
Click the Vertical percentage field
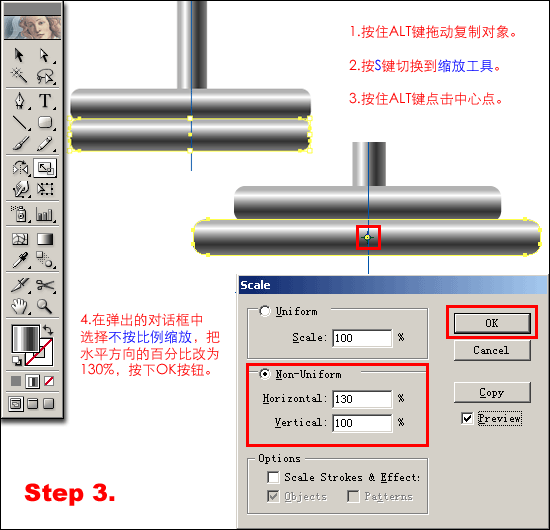click(x=362, y=423)
